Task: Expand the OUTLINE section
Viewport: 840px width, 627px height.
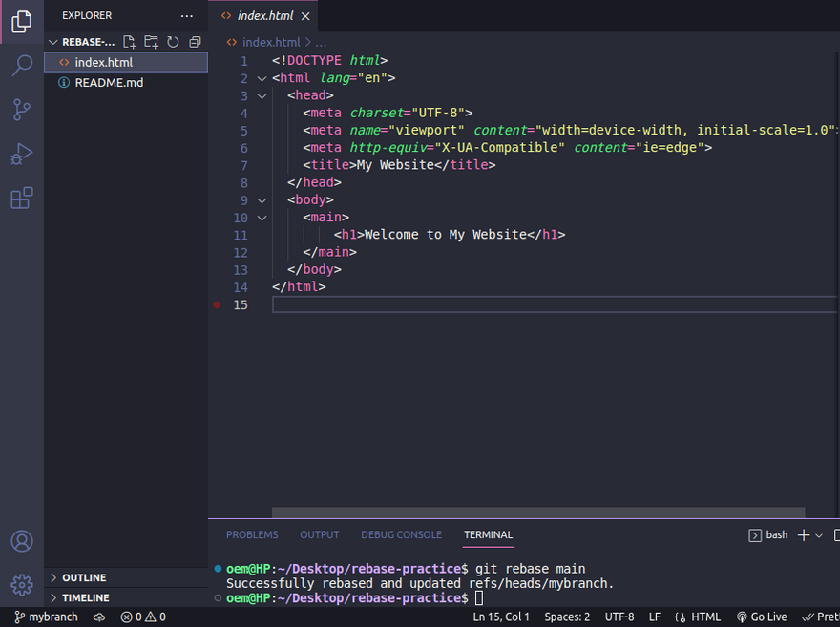Action: coord(84,577)
